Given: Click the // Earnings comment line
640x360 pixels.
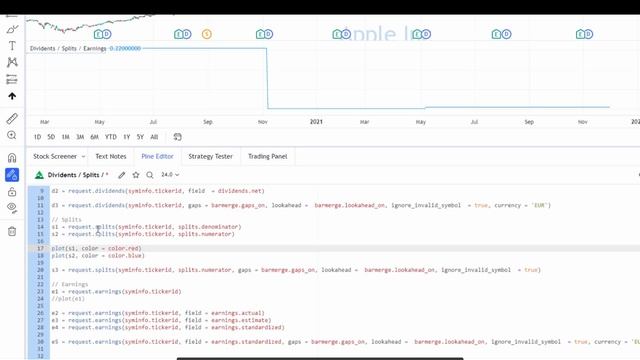Looking at the screenshot, I should coord(70,284).
